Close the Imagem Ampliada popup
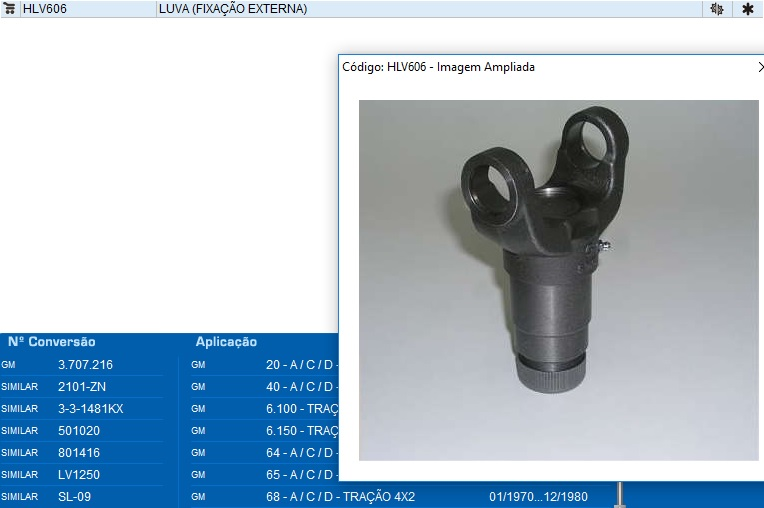This screenshot has height=508, width=764. tap(759, 67)
